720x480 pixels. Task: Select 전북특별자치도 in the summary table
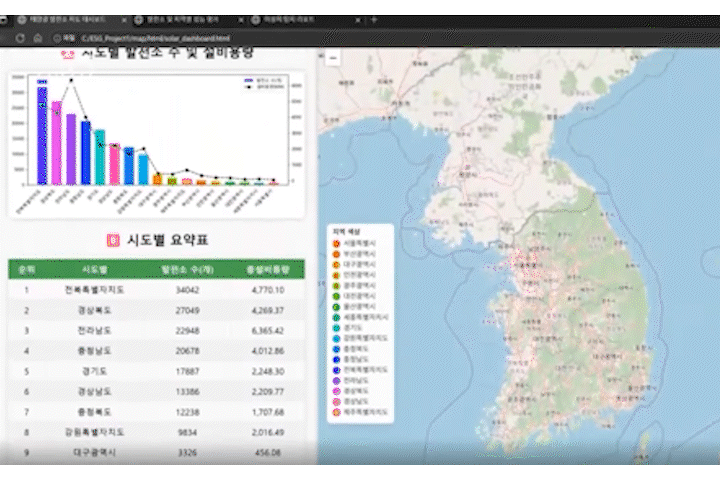(x=95, y=290)
